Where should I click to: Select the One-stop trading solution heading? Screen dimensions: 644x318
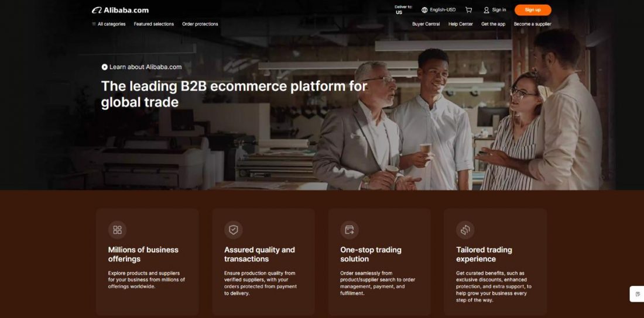click(371, 254)
